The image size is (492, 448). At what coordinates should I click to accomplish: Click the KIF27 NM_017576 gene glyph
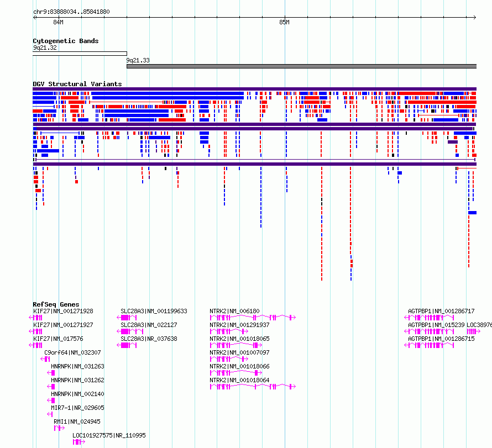point(35,345)
